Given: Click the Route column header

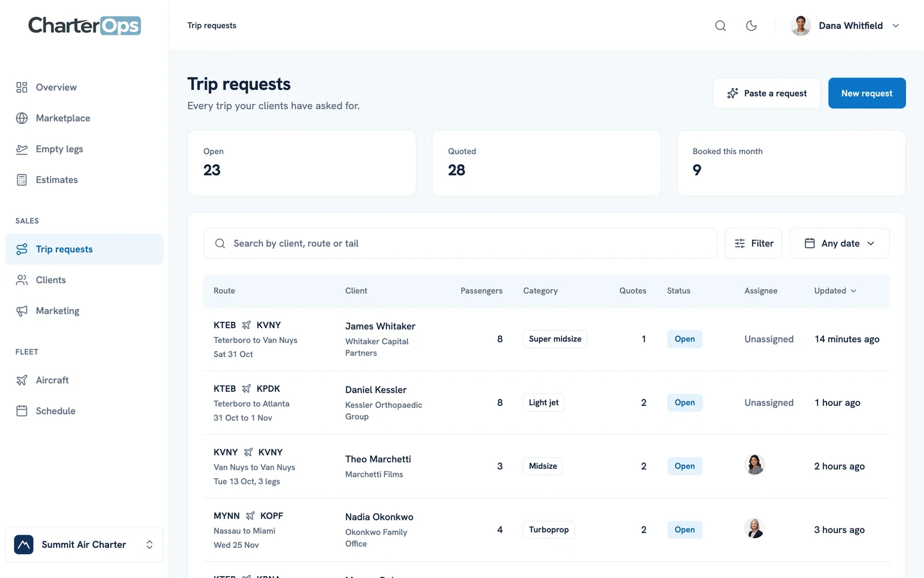Looking at the screenshot, I should 224,291.
